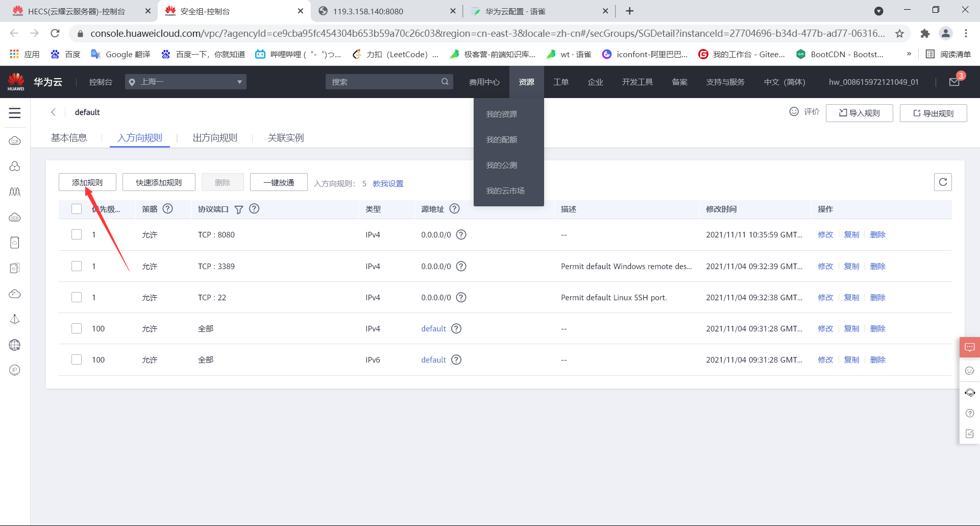980x526 pixels.
Task: Open the customer service headset icon
Action: (x=970, y=393)
